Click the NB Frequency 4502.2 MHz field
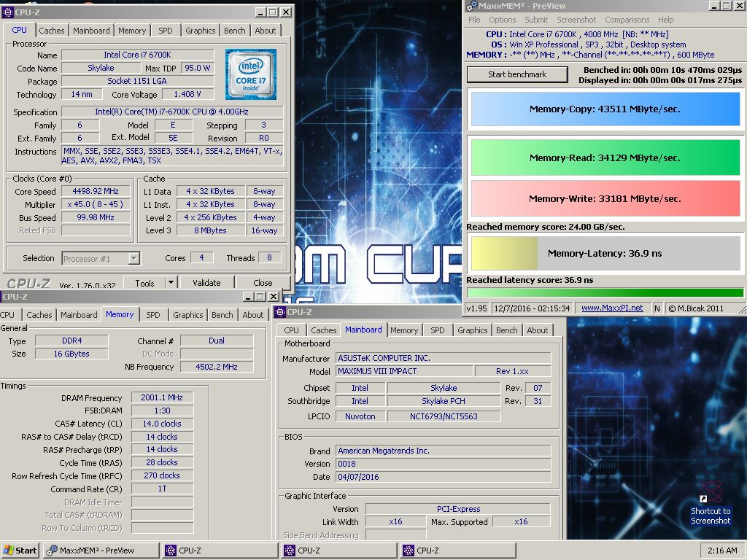The width and height of the screenshot is (747, 560). (x=216, y=367)
